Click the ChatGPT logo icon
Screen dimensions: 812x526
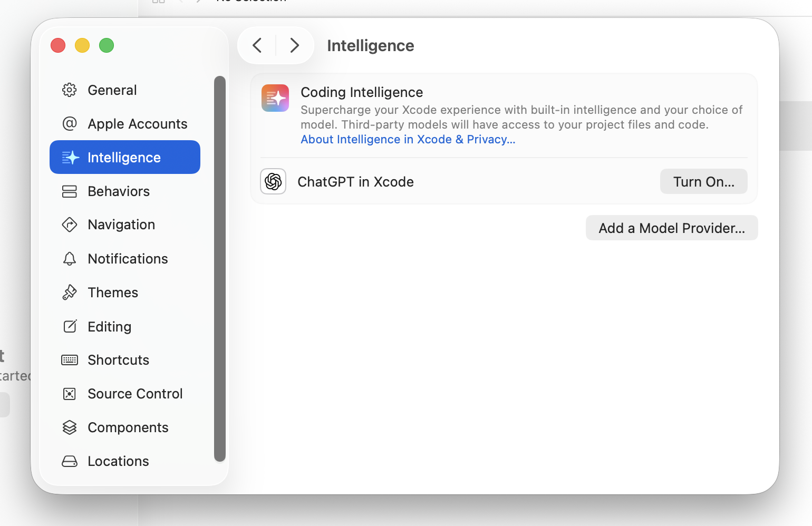(x=273, y=181)
